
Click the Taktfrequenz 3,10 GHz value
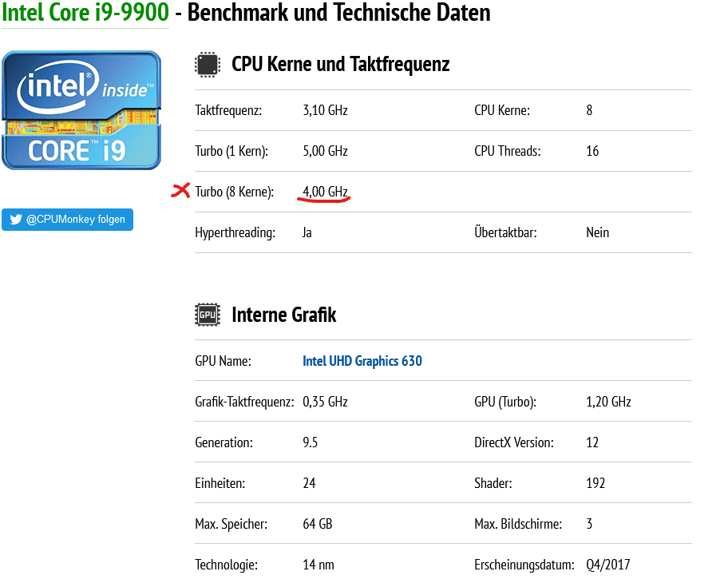(325, 110)
